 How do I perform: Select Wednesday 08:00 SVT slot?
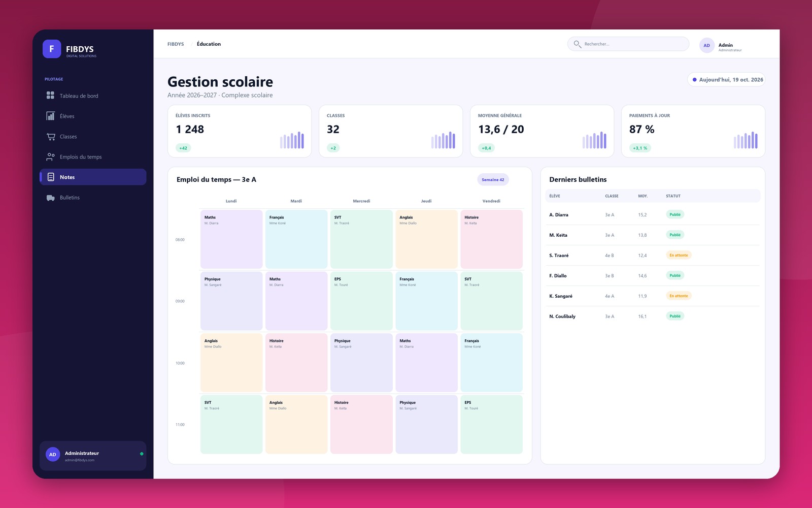361,239
